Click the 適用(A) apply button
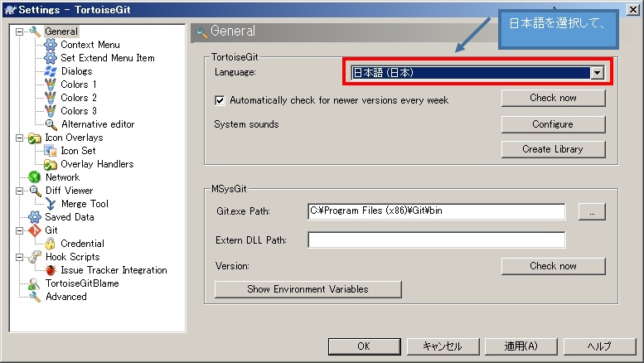Image resolution: width=644 pixels, height=363 pixels. point(521,346)
